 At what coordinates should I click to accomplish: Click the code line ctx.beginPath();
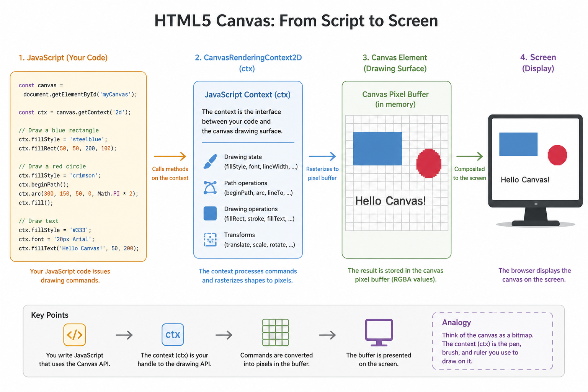pos(44,185)
